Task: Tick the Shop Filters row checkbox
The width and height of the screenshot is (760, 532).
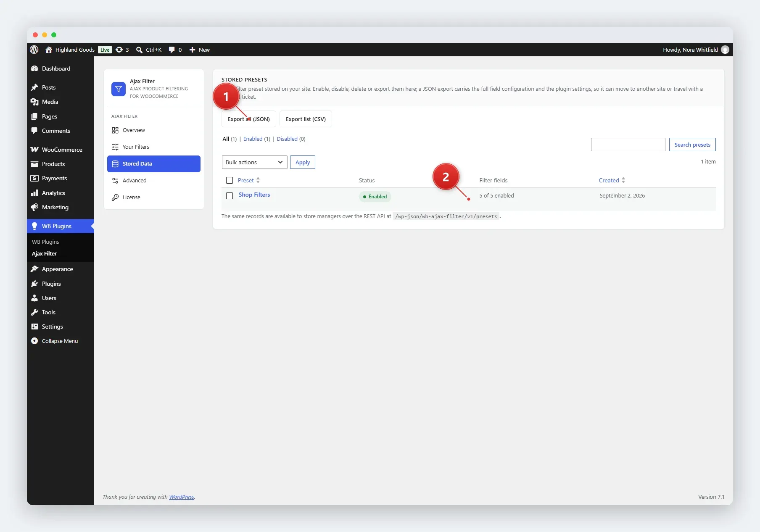Action: coord(230,196)
